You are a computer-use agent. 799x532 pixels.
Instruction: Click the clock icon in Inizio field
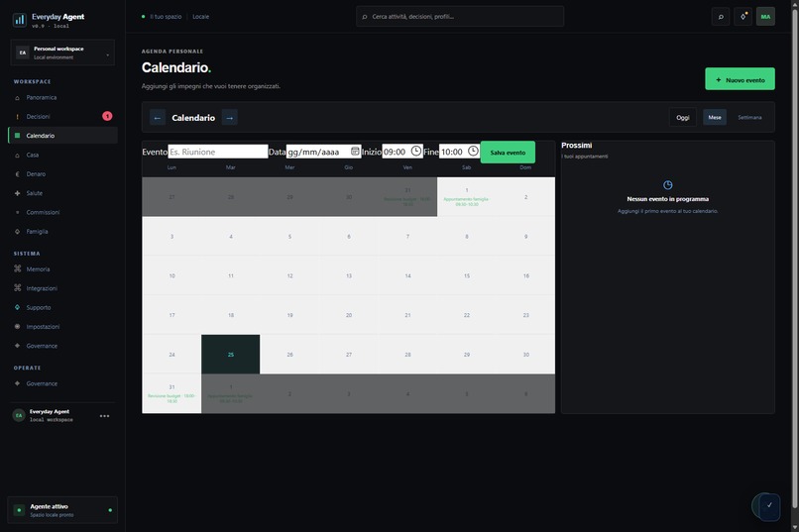(x=415, y=152)
